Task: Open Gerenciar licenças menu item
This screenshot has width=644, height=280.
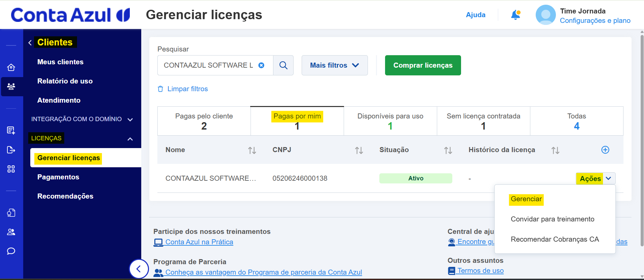Action: pos(69,158)
